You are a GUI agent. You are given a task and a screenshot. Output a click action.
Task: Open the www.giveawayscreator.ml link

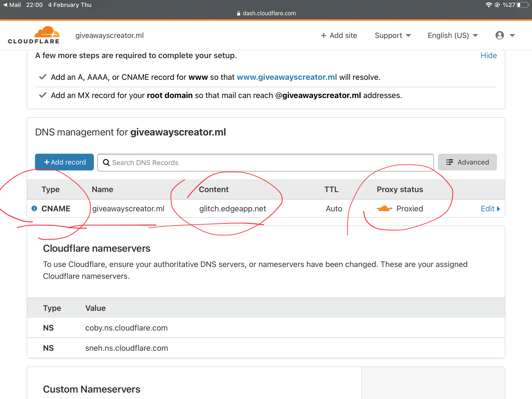point(287,77)
